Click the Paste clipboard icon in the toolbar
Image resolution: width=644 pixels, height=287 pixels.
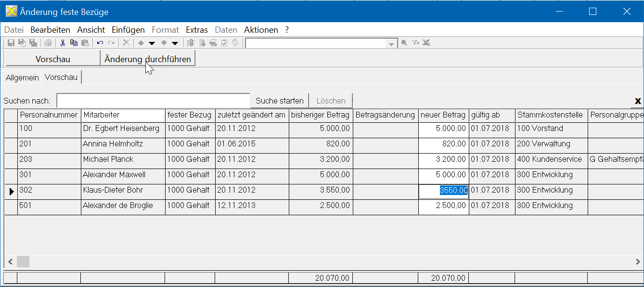tap(85, 43)
